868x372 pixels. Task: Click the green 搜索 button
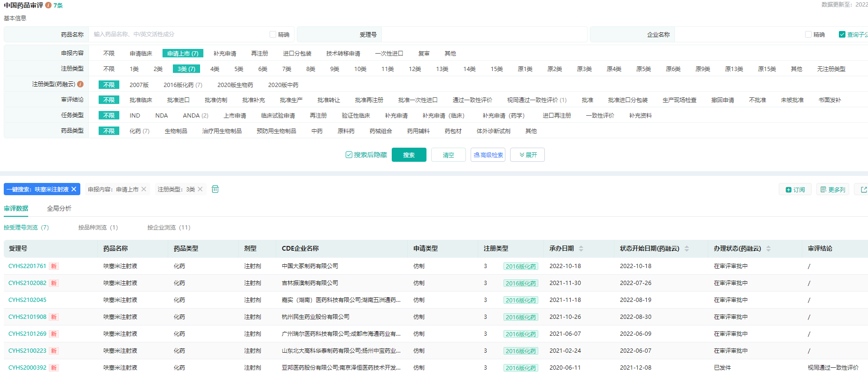click(x=409, y=155)
